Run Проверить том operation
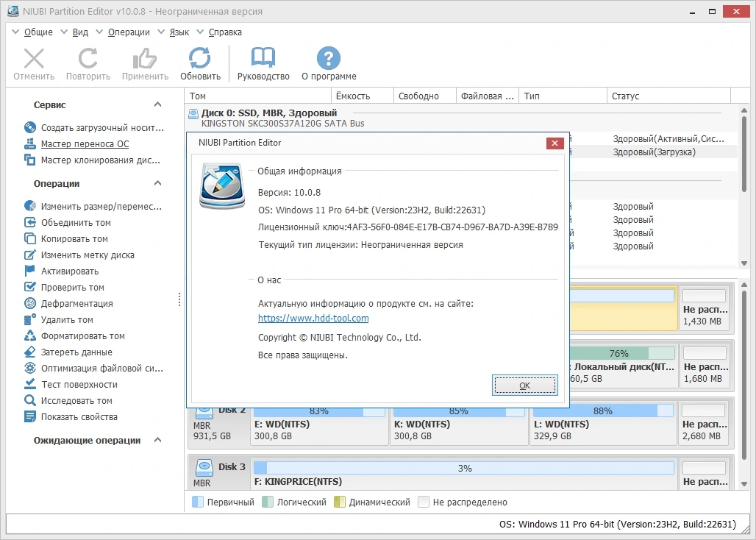The height and width of the screenshot is (540, 756). 72,288
